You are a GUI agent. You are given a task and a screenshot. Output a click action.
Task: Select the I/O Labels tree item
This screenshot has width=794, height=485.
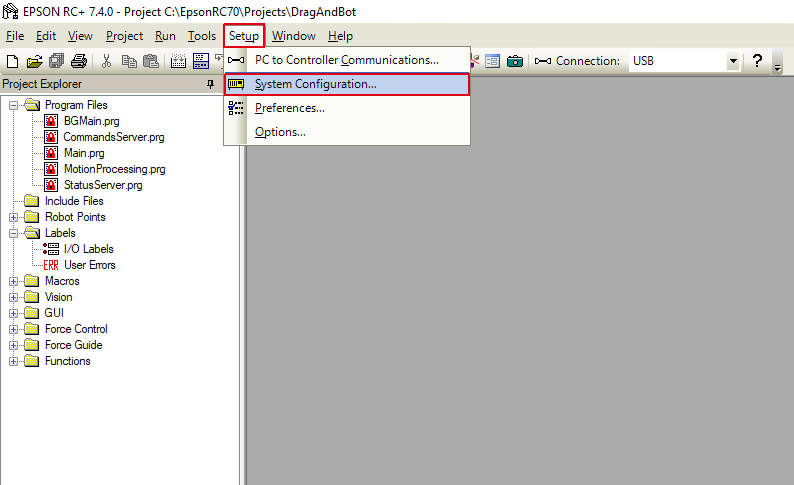pos(89,249)
